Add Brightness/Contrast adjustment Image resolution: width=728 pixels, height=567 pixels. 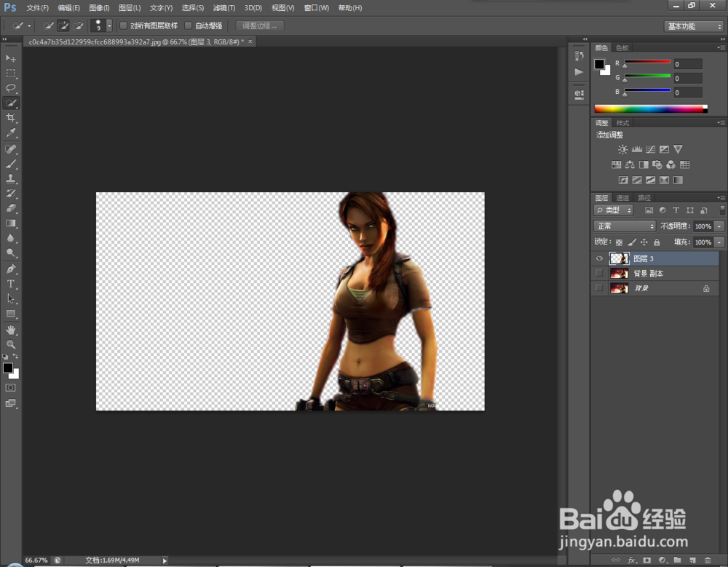[622, 149]
